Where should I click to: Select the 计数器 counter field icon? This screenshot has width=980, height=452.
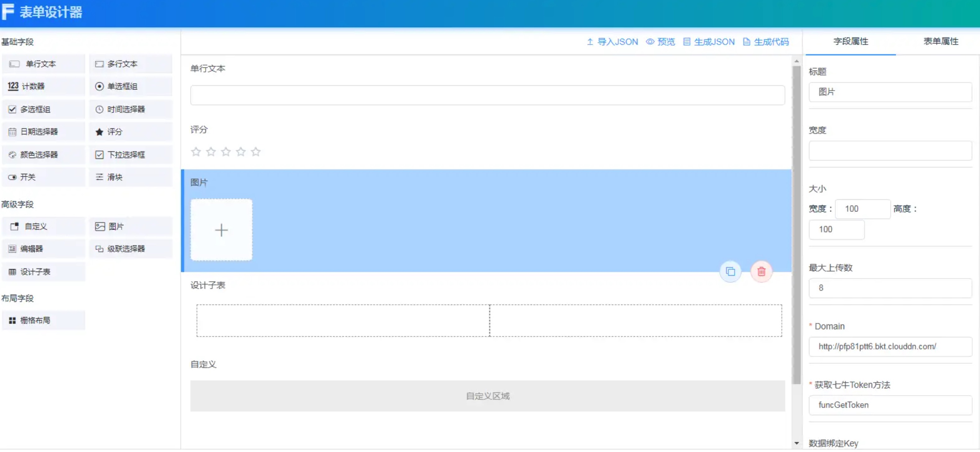click(13, 86)
